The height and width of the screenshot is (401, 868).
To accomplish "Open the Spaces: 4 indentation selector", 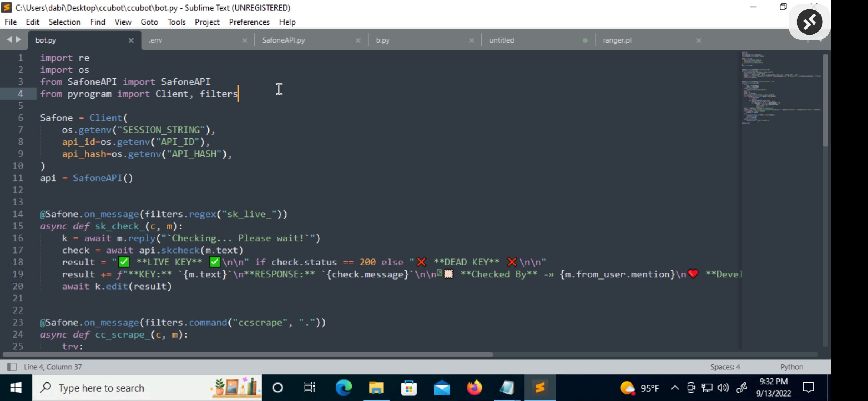I will (725, 367).
